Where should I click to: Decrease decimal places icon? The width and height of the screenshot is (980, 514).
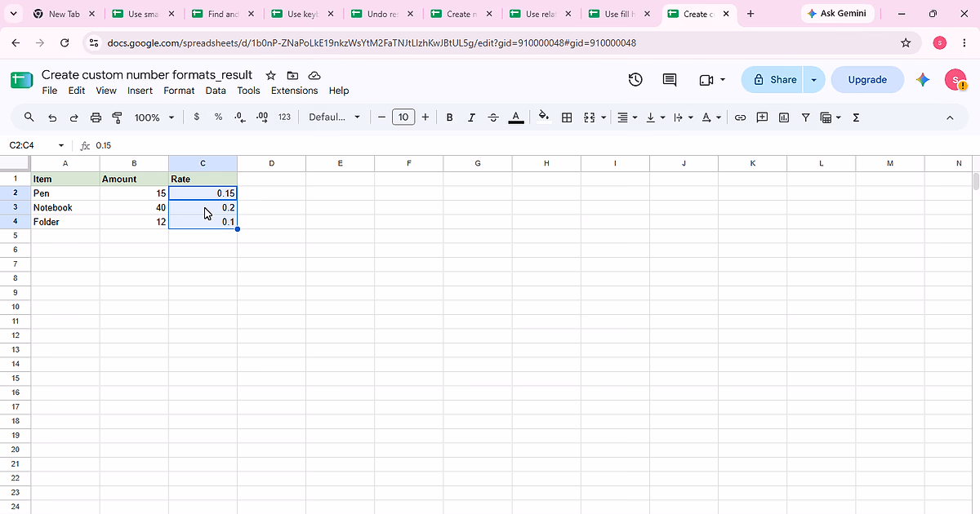pos(240,117)
